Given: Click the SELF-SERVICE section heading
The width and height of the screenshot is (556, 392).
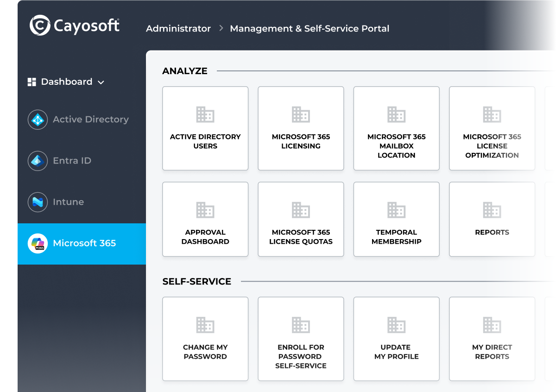Looking at the screenshot, I should click(197, 281).
